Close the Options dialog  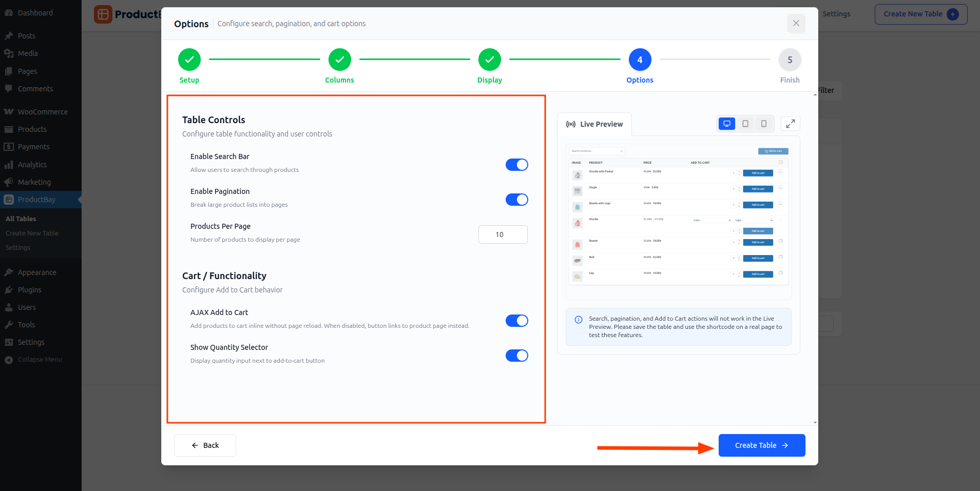[796, 24]
